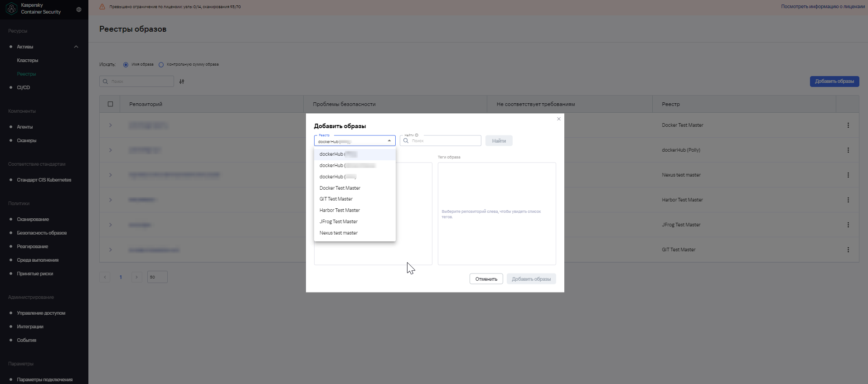
Task: Choose Docker Test Master from registry list
Action: coord(355,188)
